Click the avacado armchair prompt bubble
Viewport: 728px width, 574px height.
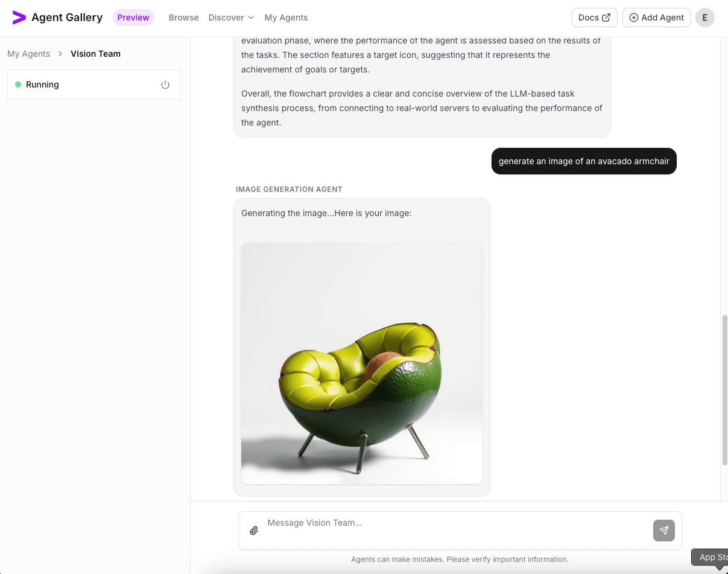tap(584, 161)
